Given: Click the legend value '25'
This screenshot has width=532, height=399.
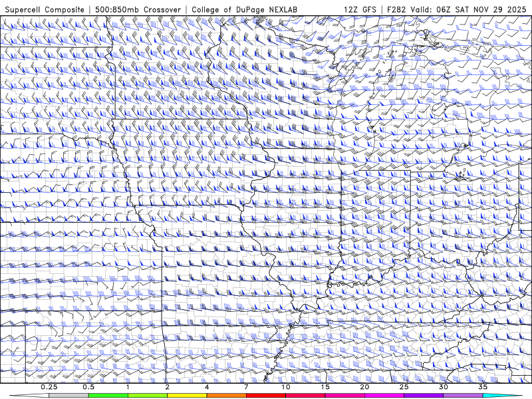Looking at the screenshot, I should point(404,387).
